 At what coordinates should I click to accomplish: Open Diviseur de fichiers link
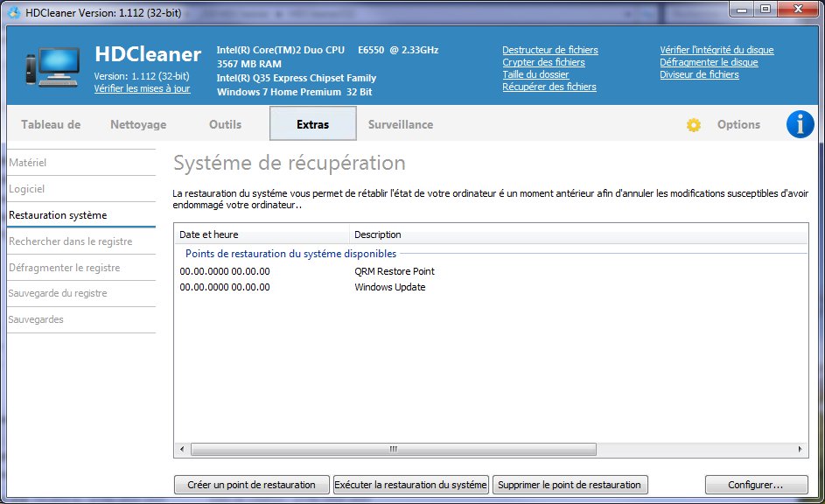[699, 74]
